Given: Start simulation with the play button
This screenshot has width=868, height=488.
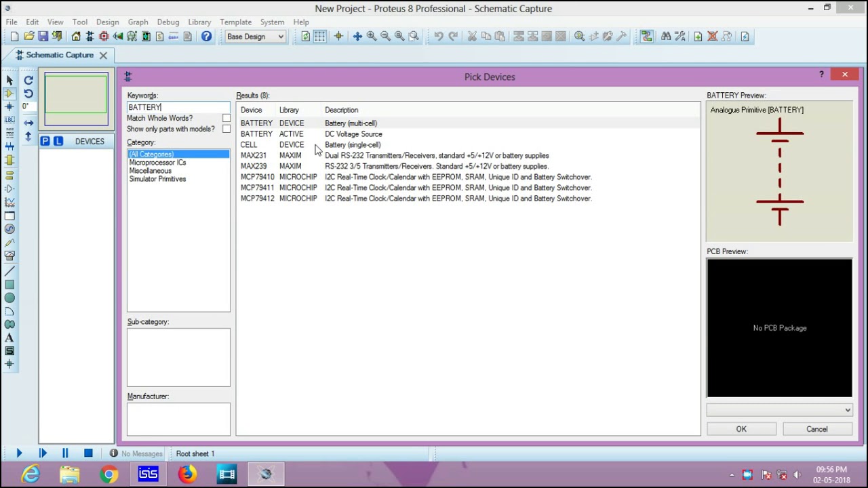Looking at the screenshot, I should [19, 453].
